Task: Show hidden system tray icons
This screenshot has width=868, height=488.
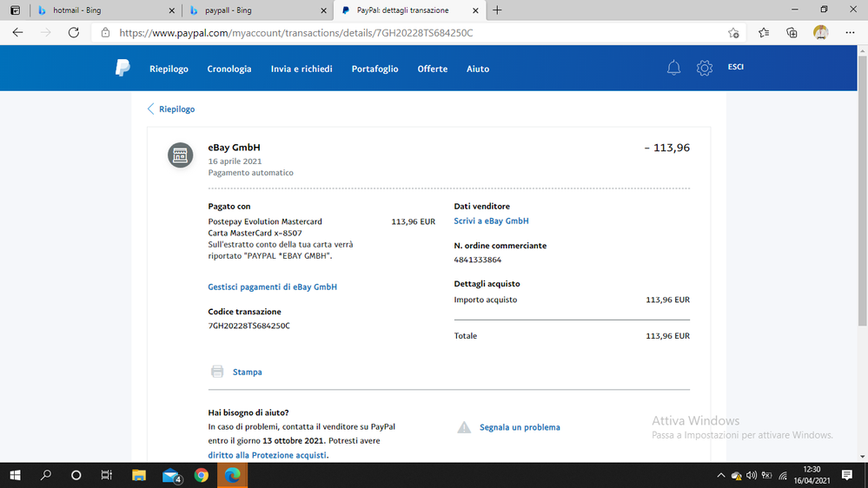Action: 721,475
